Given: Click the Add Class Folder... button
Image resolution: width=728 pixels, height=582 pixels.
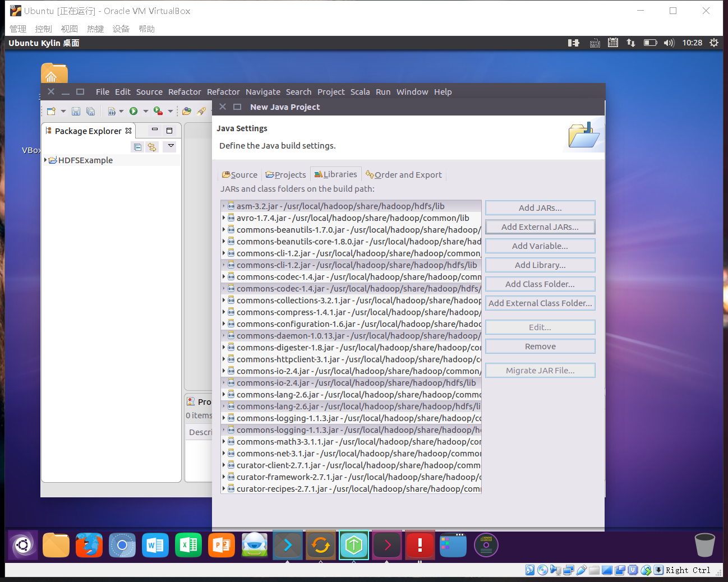Looking at the screenshot, I should coord(540,284).
